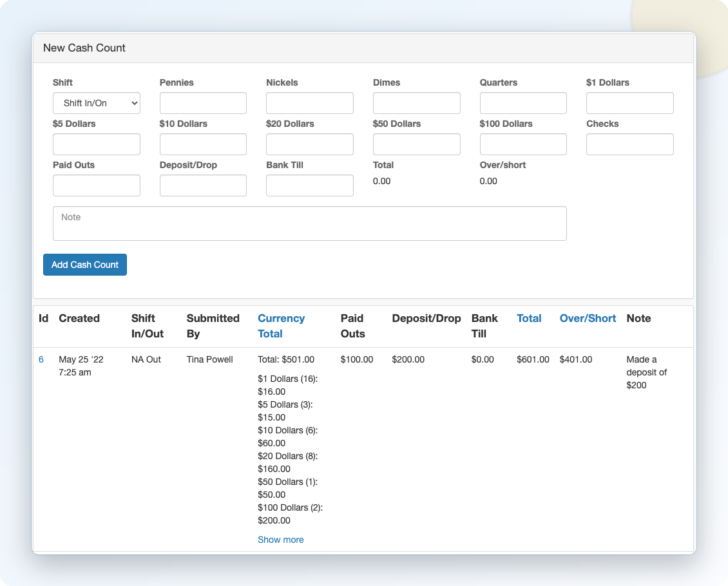Open the Shift In/On dropdown

tap(97, 103)
